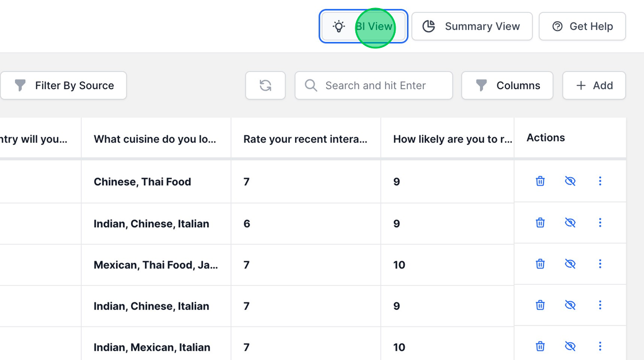Image resolution: width=644 pixels, height=360 pixels.
Task: Open the kebab menu on the second row
Action: (600, 223)
